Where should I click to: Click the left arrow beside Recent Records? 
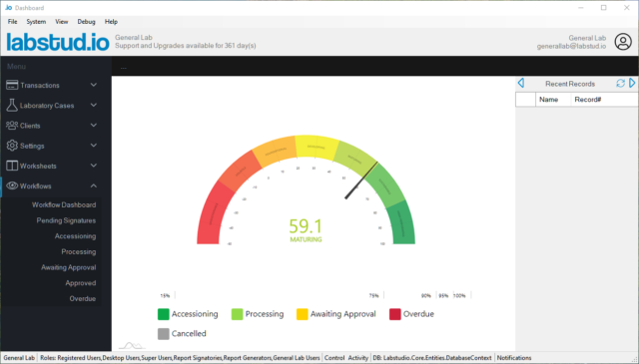pyautogui.click(x=521, y=83)
